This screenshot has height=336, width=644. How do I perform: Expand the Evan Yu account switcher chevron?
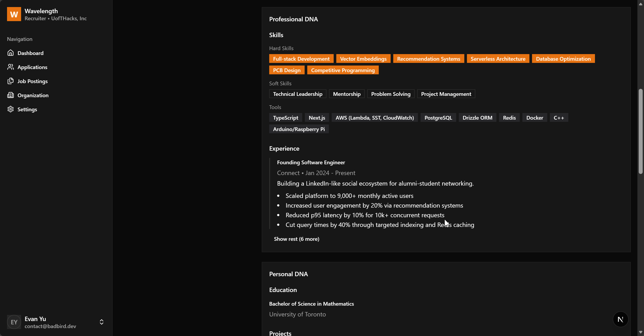tap(101, 322)
